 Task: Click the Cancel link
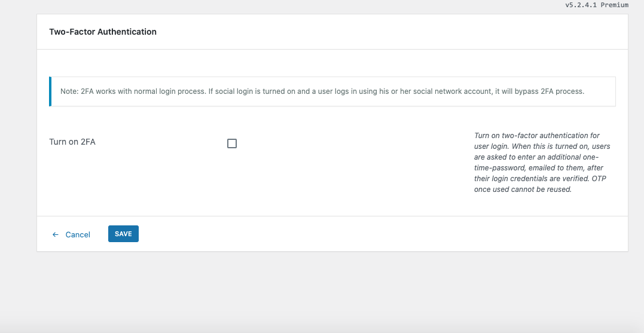point(78,234)
